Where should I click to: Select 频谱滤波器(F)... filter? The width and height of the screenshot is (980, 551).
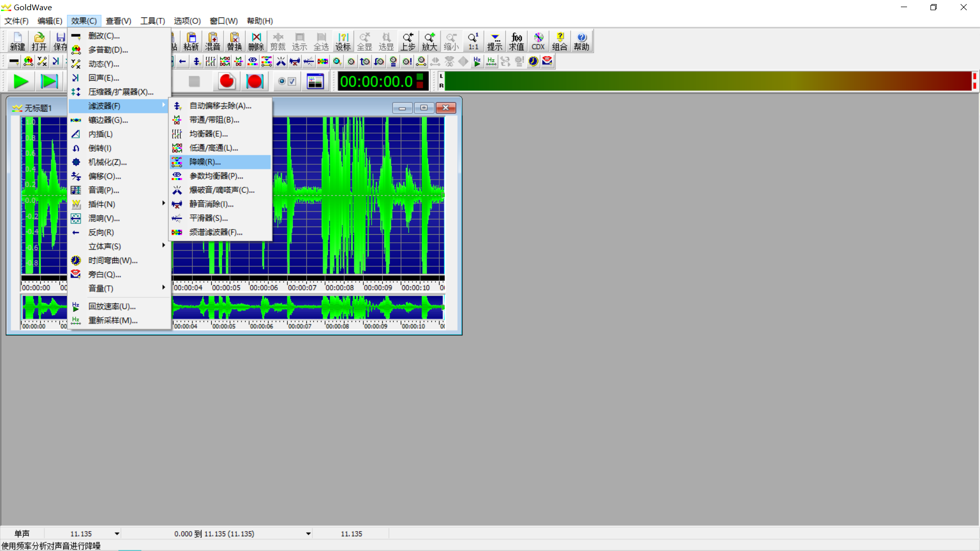pyautogui.click(x=220, y=232)
